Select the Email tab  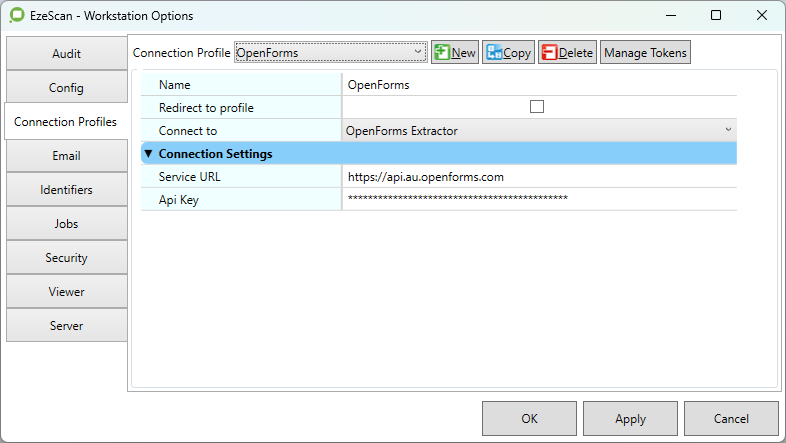66,156
